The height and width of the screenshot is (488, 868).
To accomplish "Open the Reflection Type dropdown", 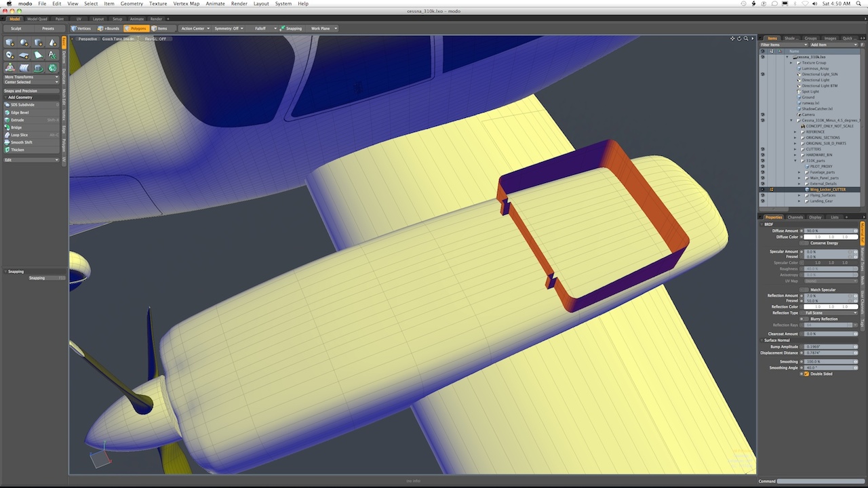I will tap(831, 313).
